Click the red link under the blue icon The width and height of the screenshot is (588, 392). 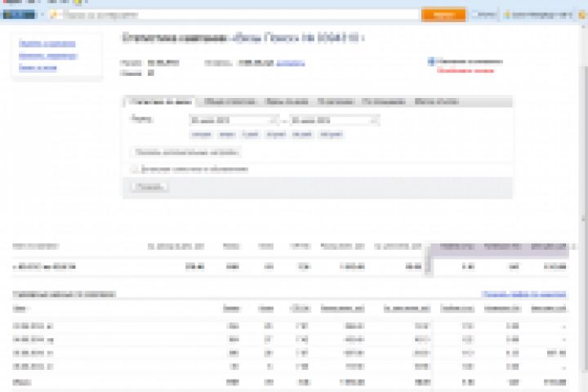[465, 70]
